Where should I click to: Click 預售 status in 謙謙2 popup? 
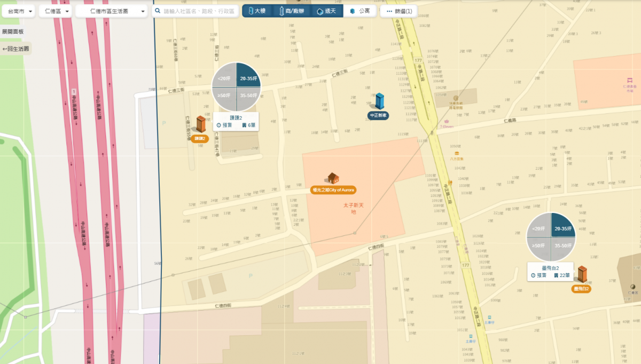[224, 125]
